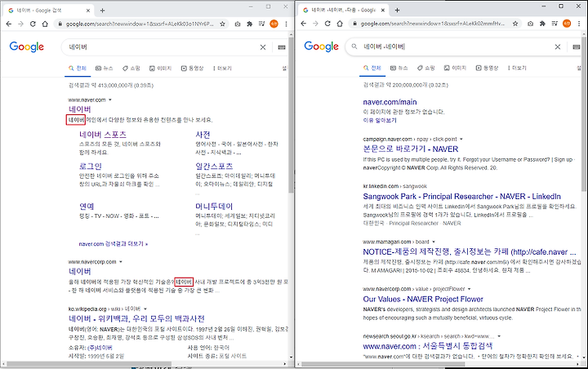588x369 pixels.
Task: Open Sangwook Park LinkedIn result
Action: click(461, 197)
